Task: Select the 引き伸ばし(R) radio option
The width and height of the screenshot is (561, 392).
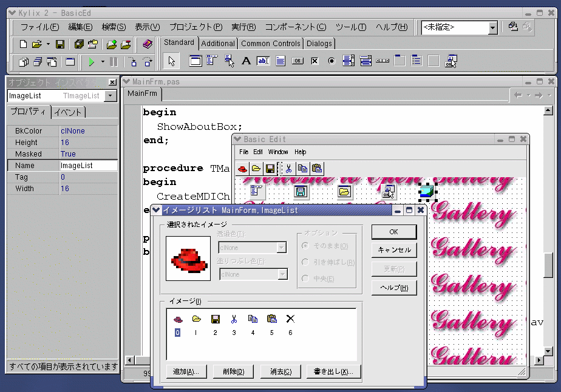Action: point(305,262)
